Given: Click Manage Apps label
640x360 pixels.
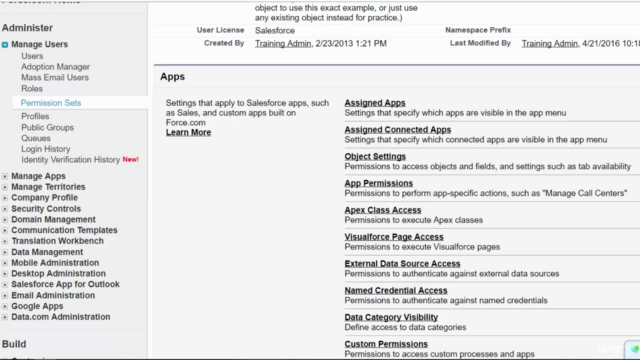Looking at the screenshot, I should (x=38, y=176).
